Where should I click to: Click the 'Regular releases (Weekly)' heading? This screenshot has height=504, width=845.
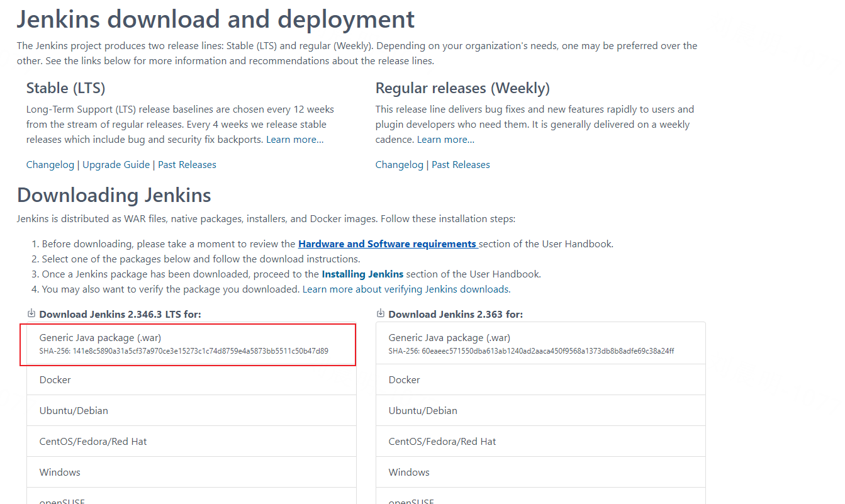462,88
